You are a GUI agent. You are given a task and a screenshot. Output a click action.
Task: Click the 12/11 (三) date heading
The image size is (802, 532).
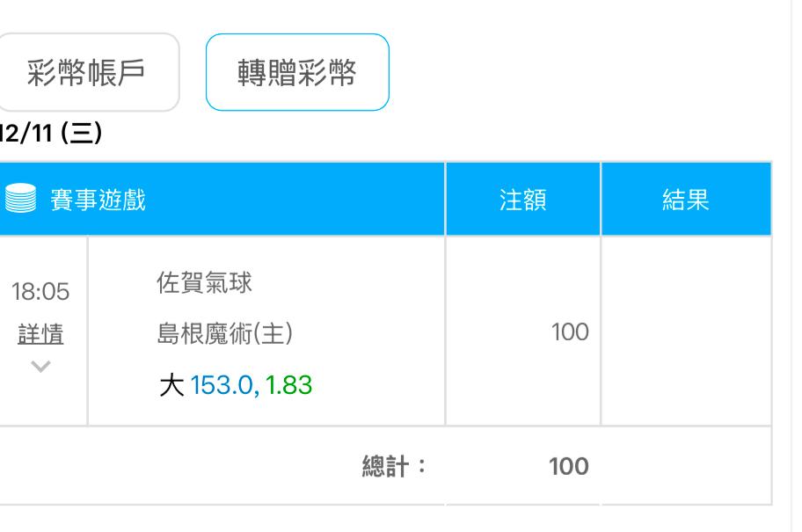point(51,133)
